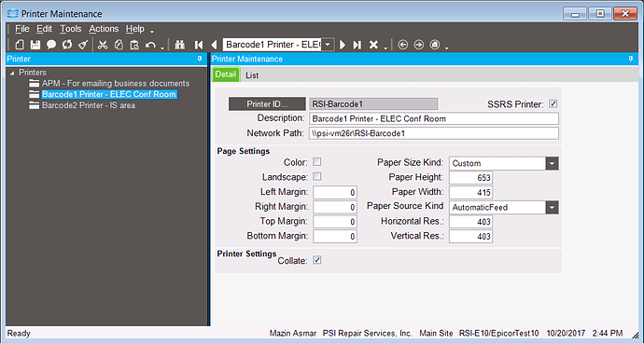Clear the form with the broom icon
This screenshot has width=644, height=343.
(83, 45)
